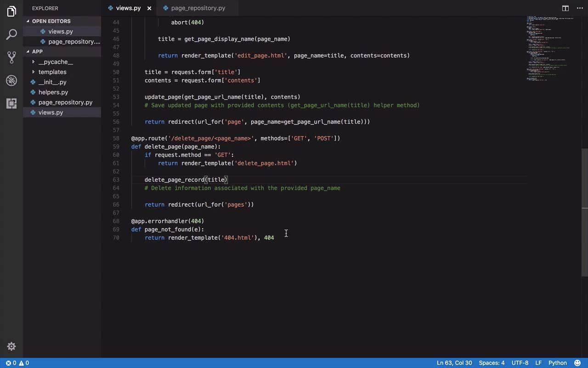This screenshot has width=588, height=368.
Task: Click the 'delete_page.html' string
Action: click(264, 163)
